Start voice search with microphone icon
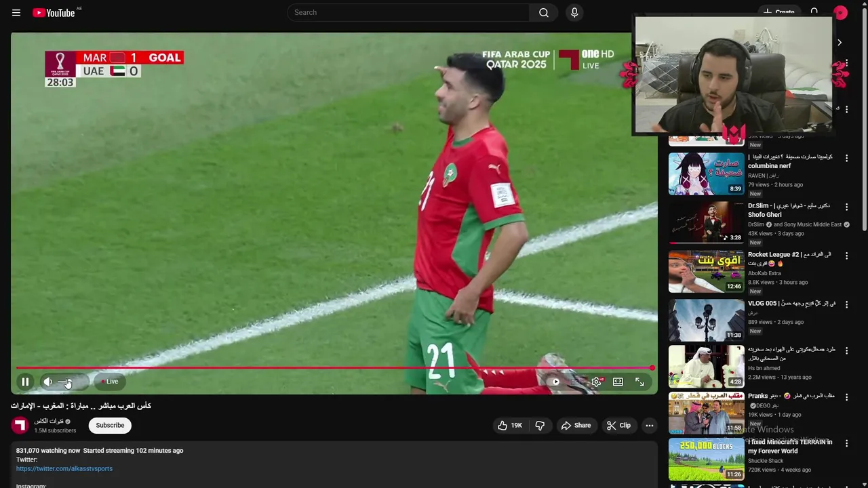 coord(574,12)
